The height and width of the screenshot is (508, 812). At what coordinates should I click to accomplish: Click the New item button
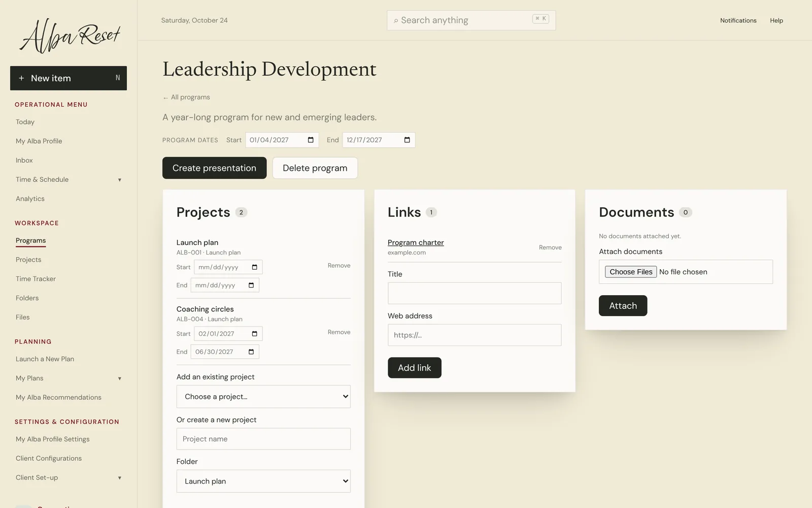pyautogui.click(x=69, y=78)
